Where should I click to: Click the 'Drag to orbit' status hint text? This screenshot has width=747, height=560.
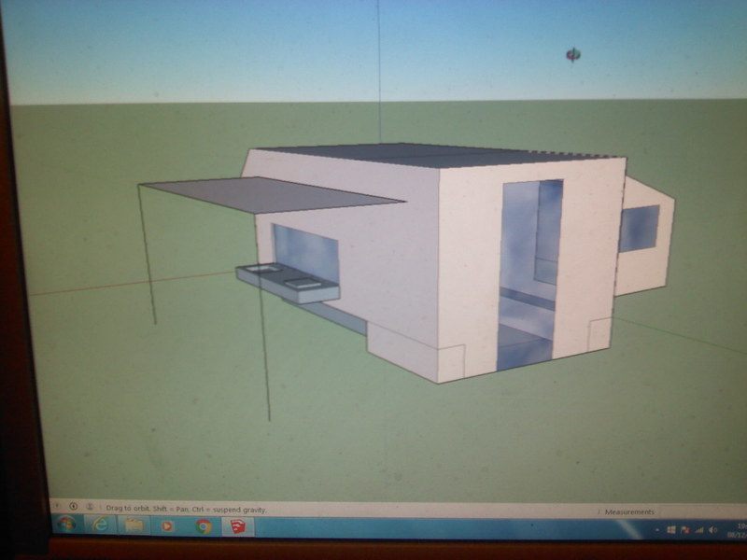pyautogui.click(x=186, y=509)
